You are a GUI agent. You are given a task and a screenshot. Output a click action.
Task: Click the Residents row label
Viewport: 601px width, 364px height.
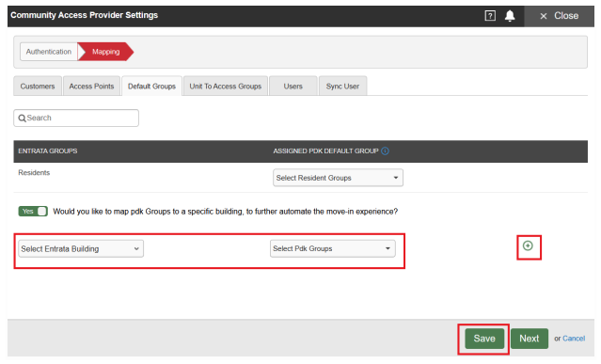pos(34,173)
